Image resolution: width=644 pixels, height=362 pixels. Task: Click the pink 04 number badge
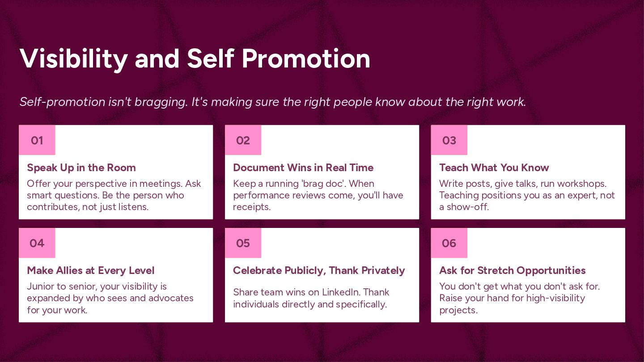pyautogui.click(x=37, y=243)
